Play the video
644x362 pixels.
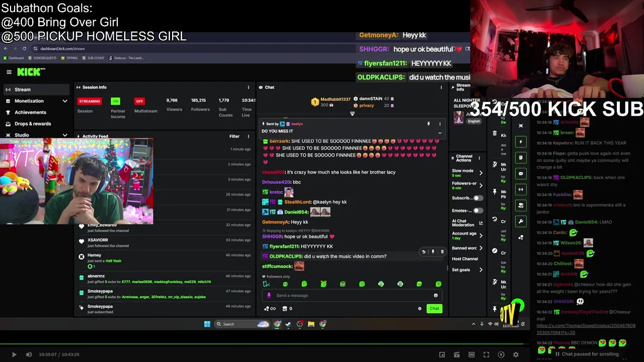14,354
